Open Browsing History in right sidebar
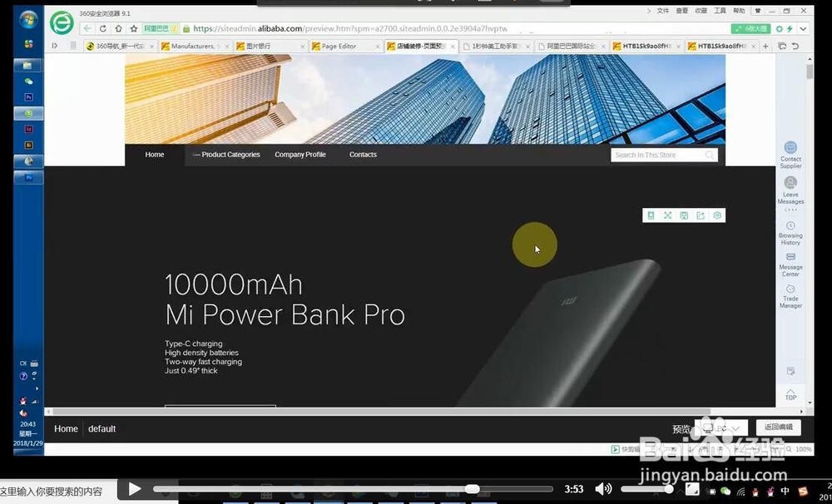The height and width of the screenshot is (504, 832). pos(790,234)
